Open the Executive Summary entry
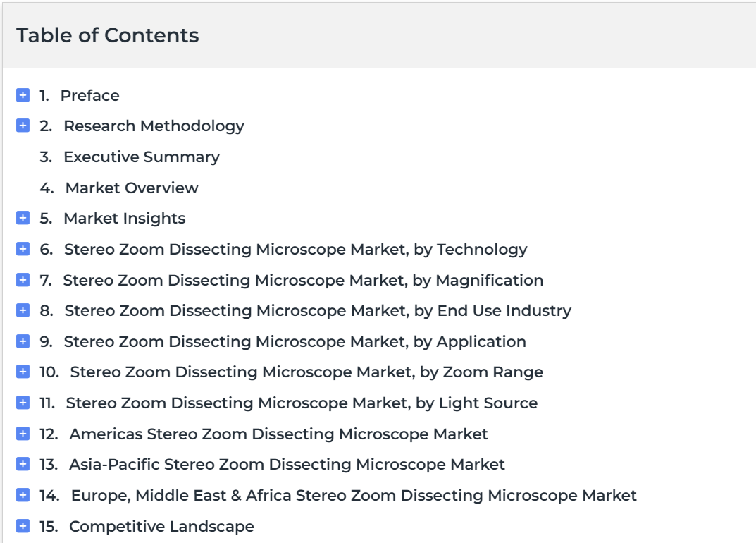 142,157
